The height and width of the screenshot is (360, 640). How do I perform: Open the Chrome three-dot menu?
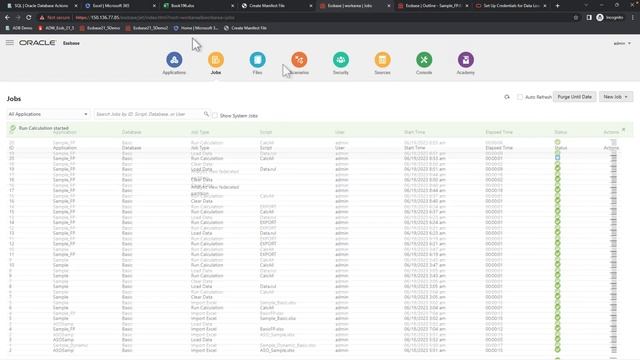click(x=633, y=18)
